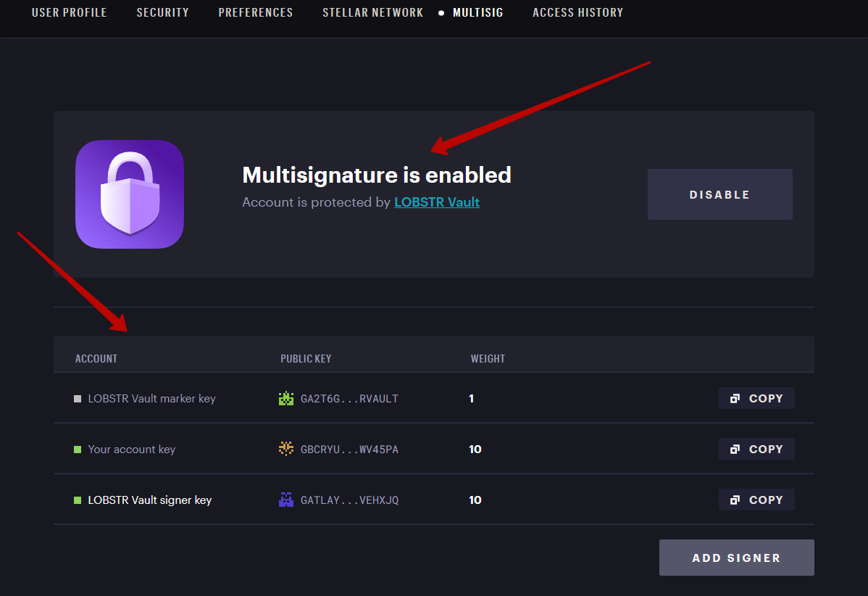Select the public key GBCRYU...WV45PA
The height and width of the screenshot is (596, 868).
tap(349, 450)
